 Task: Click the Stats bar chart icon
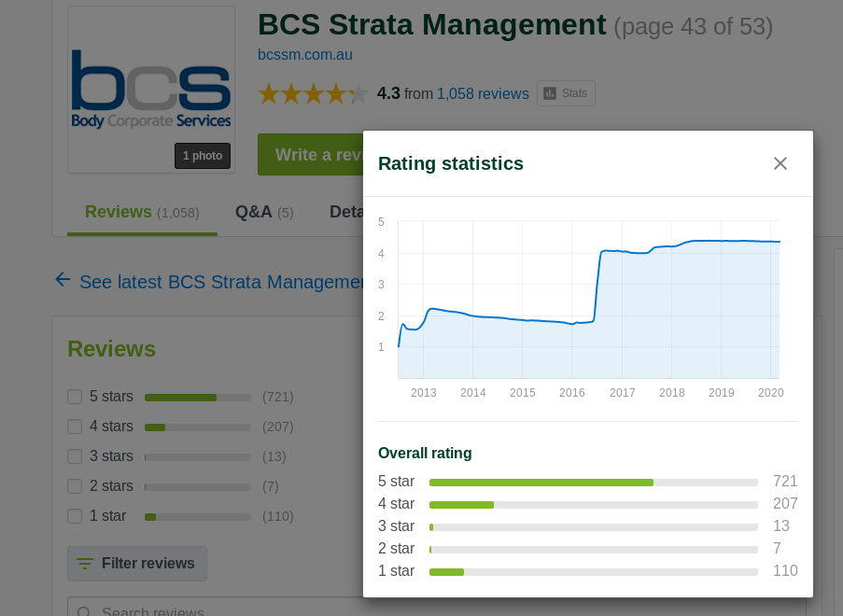tap(550, 93)
